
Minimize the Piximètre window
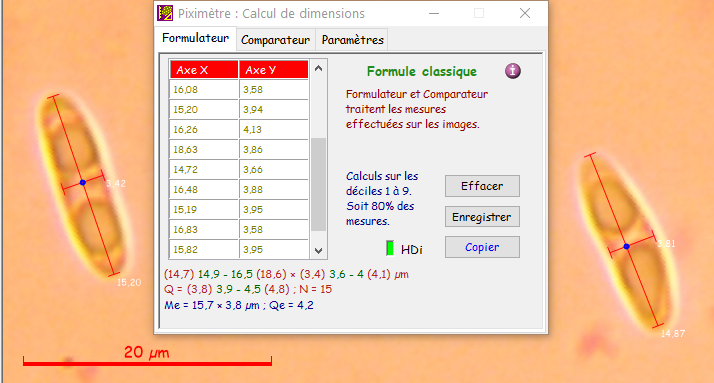click(434, 14)
